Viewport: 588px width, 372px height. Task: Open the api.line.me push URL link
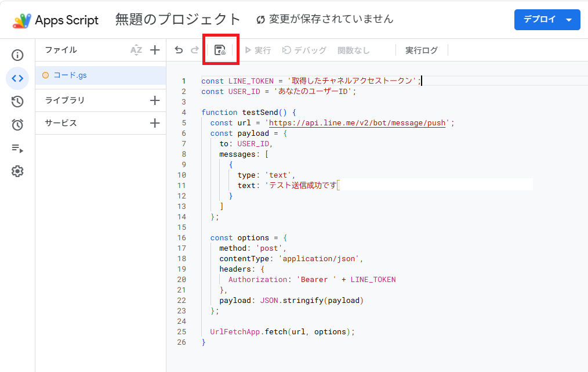[x=357, y=123]
